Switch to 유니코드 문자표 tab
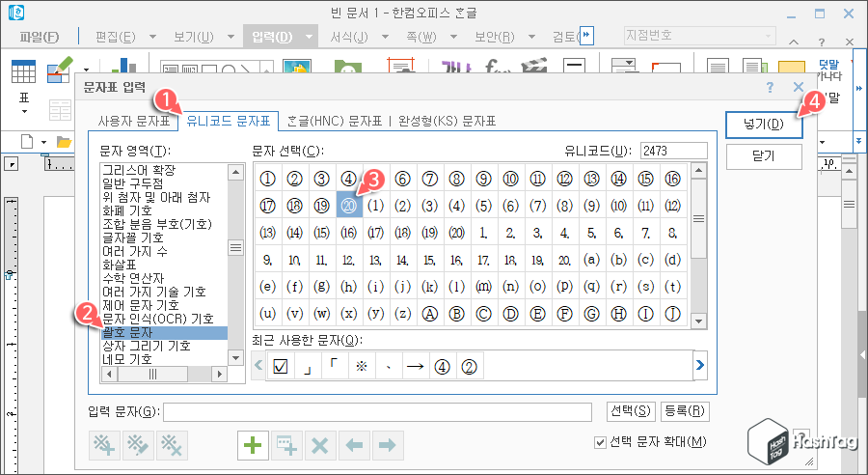 point(228,121)
